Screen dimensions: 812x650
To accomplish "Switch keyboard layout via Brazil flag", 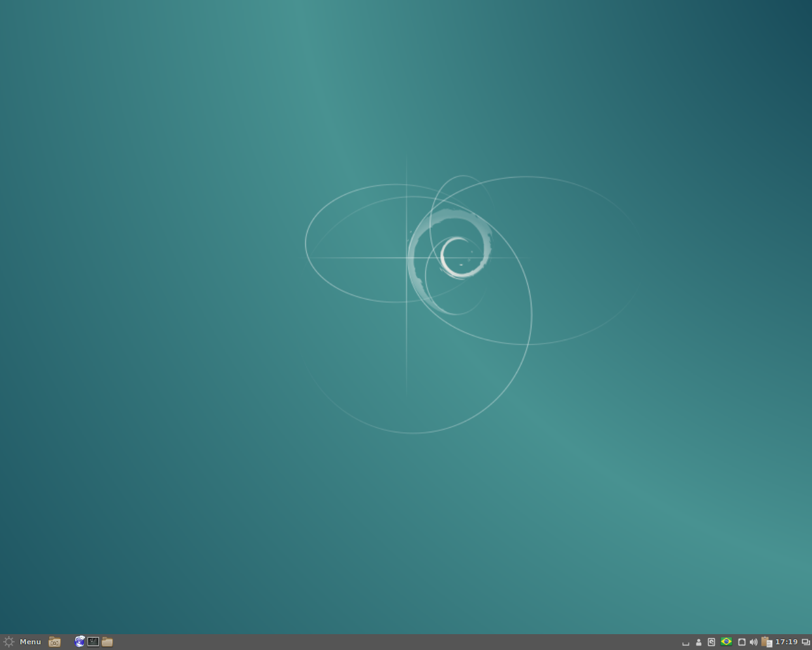I will (x=726, y=642).
